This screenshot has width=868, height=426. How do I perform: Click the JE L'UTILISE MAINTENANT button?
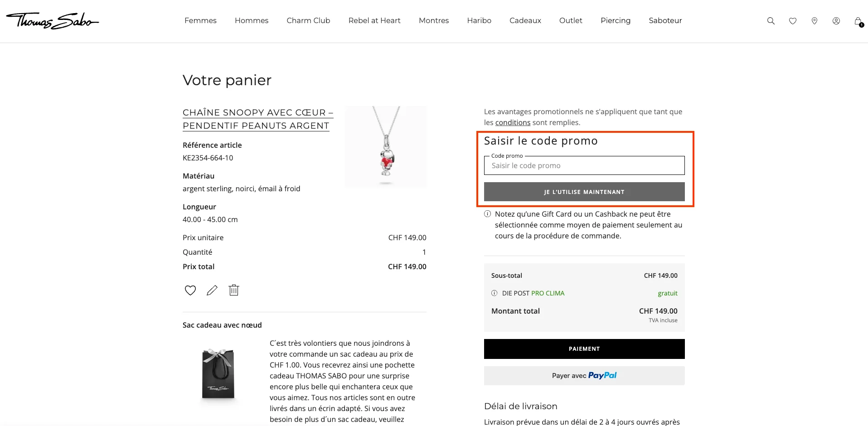point(584,191)
